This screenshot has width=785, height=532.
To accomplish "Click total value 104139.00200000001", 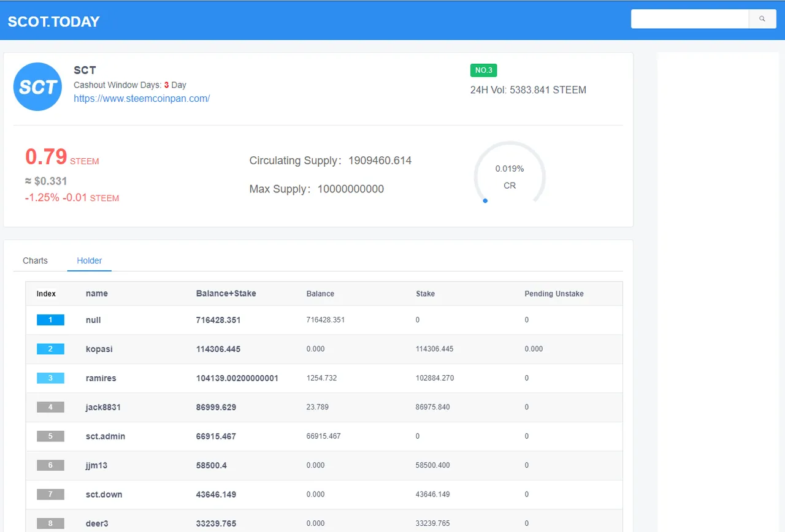I will (237, 378).
